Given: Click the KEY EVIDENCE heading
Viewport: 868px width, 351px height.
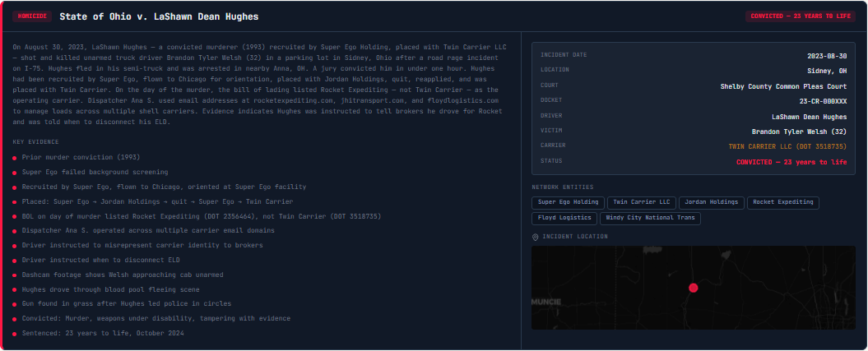Looking at the screenshot, I should click(x=35, y=142).
